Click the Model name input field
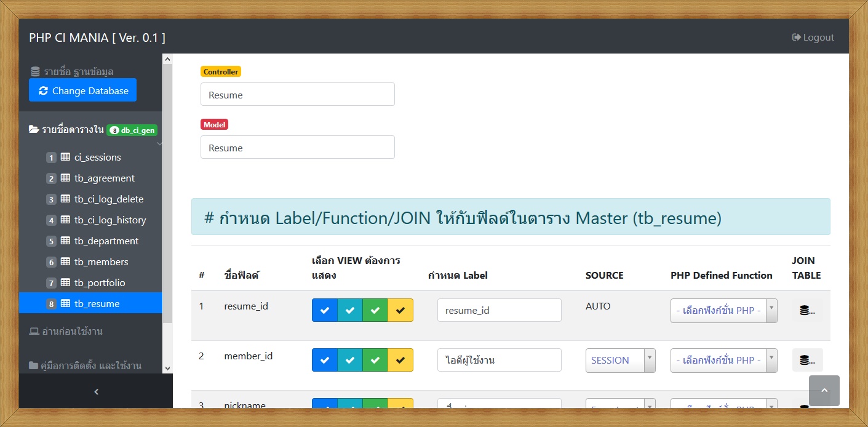The height and width of the screenshot is (427, 868). coord(298,148)
